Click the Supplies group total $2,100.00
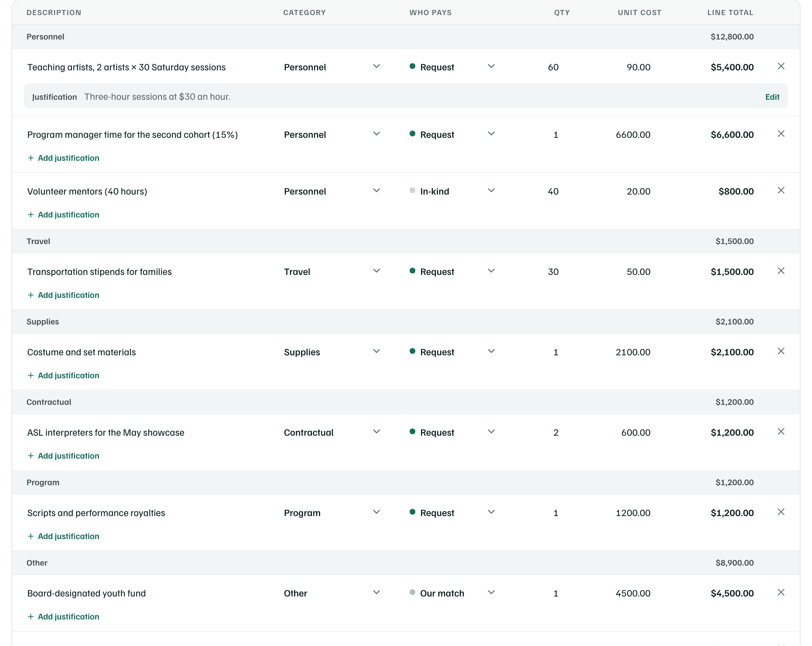 tap(735, 322)
